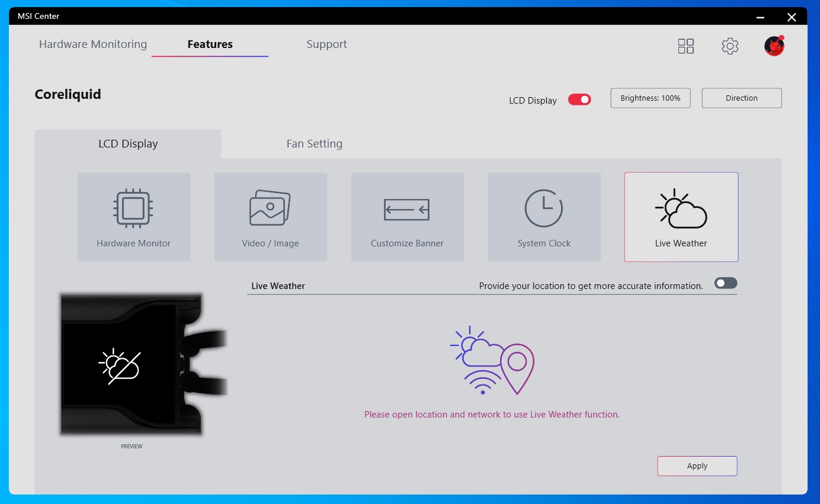Select the Features tab

tap(210, 44)
